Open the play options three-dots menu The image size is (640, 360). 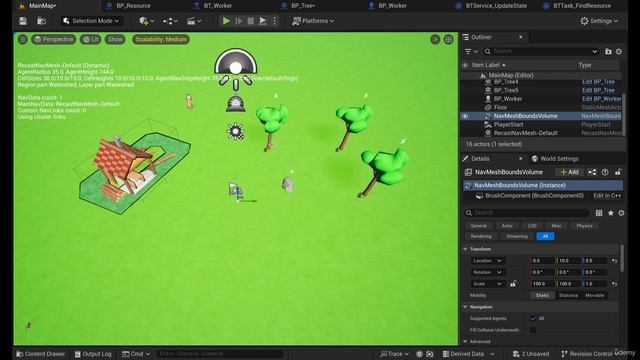[274, 21]
